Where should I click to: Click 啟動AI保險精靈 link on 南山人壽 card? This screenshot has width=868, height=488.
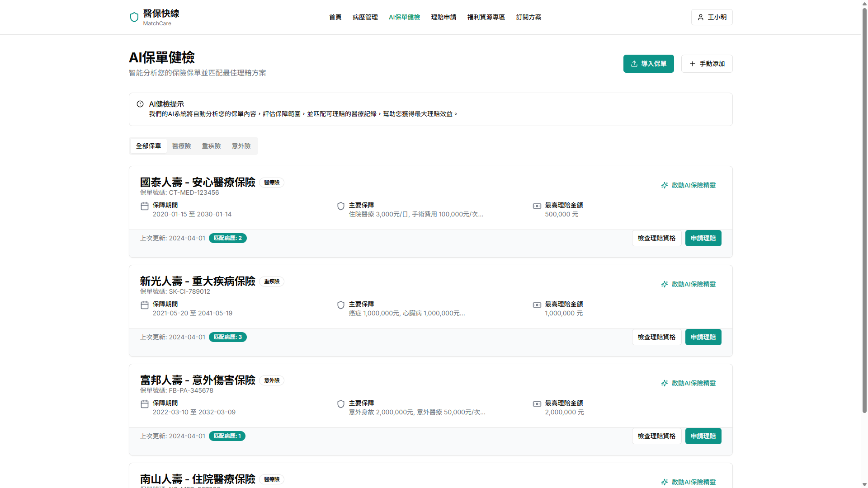coord(693,482)
